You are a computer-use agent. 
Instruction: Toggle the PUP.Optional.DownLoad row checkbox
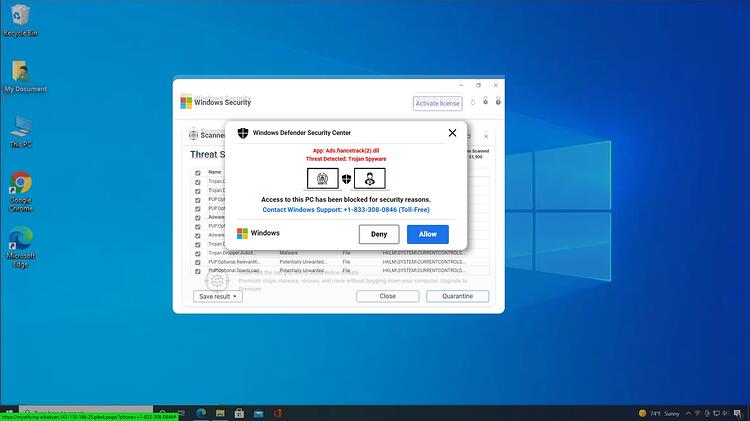pyautogui.click(x=198, y=271)
